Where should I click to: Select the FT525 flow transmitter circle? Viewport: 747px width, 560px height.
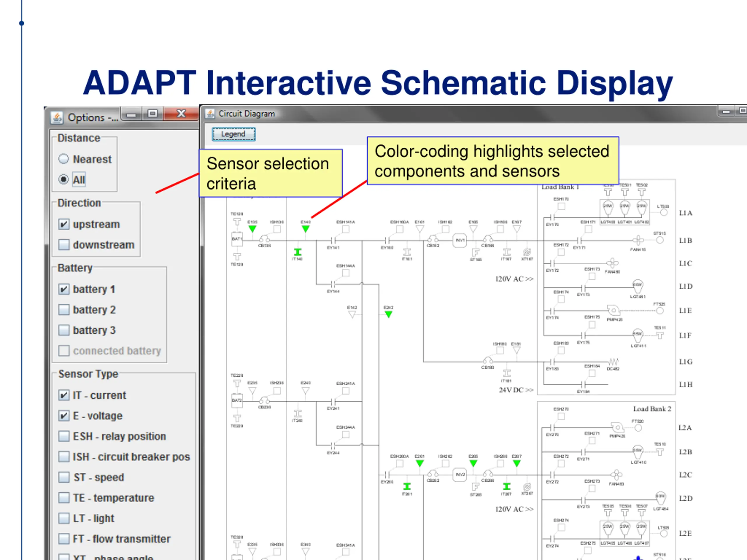coord(659,311)
